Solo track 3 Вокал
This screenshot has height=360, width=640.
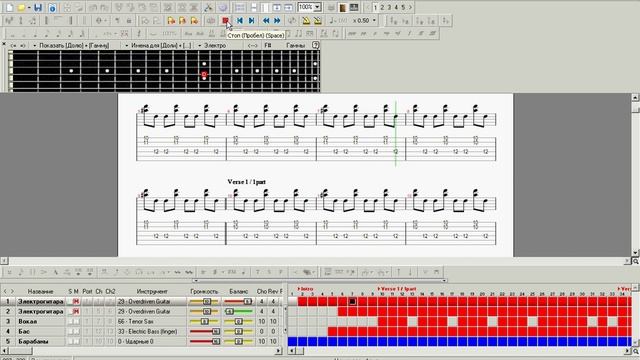(71, 322)
